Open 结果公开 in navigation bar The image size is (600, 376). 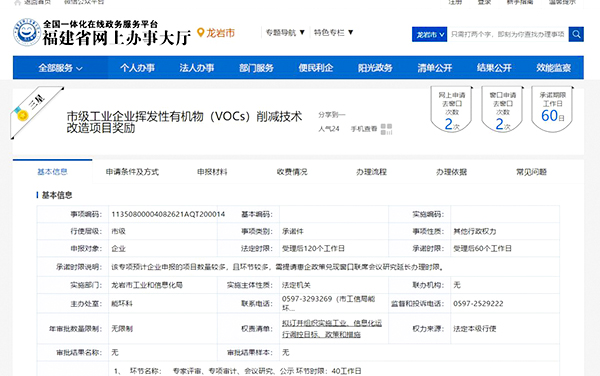(x=494, y=68)
